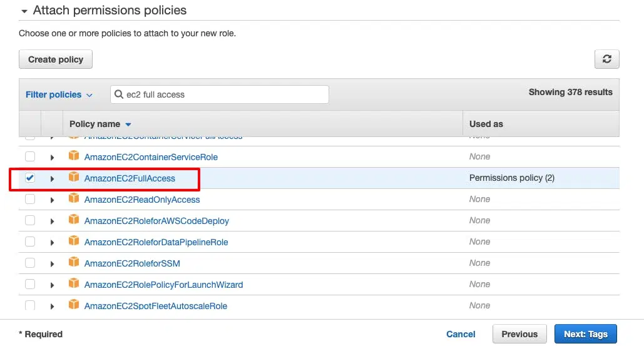The width and height of the screenshot is (644, 346).
Task: Click None in the AmazonEC2ContainerServiceRole row
Action: coord(479,156)
